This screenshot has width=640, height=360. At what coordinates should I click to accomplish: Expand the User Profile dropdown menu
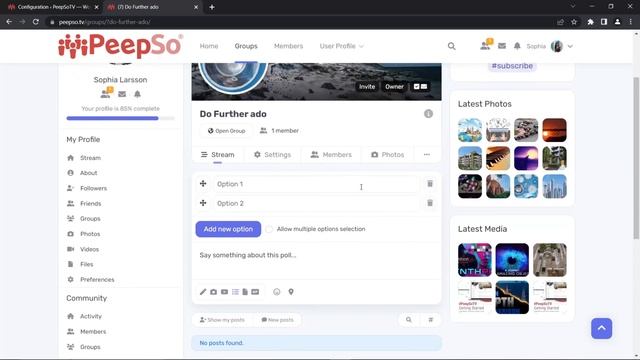[341, 46]
